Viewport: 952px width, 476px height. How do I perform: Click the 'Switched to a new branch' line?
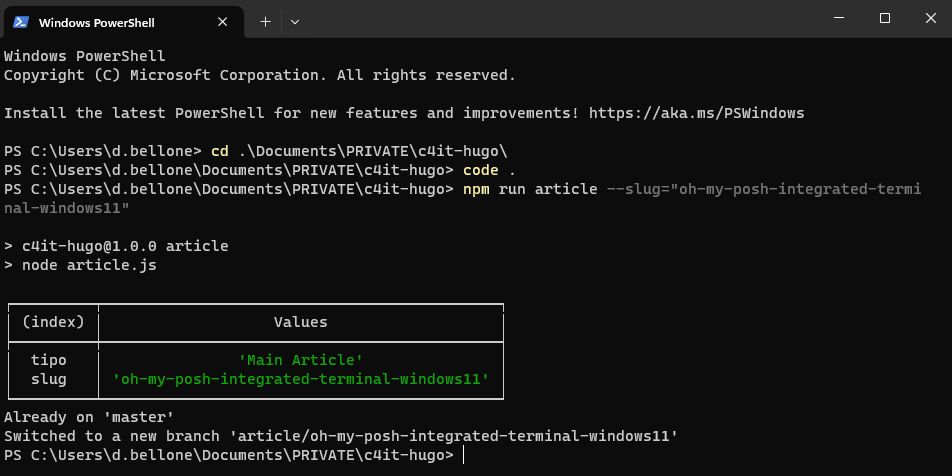340,436
